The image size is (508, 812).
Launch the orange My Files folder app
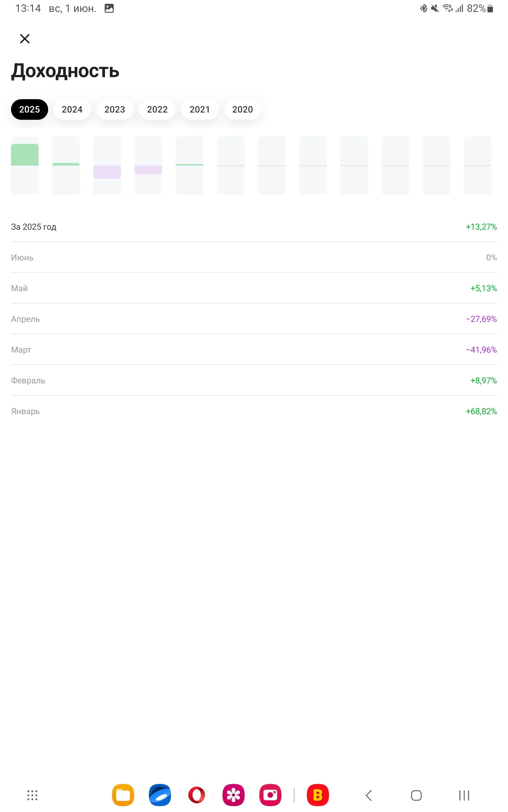click(123, 795)
